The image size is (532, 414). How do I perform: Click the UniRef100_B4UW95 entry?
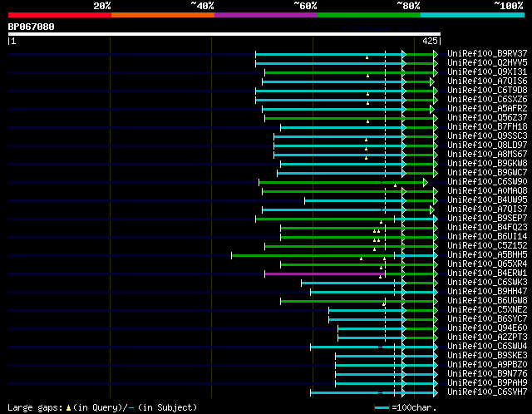click(x=487, y=200)
